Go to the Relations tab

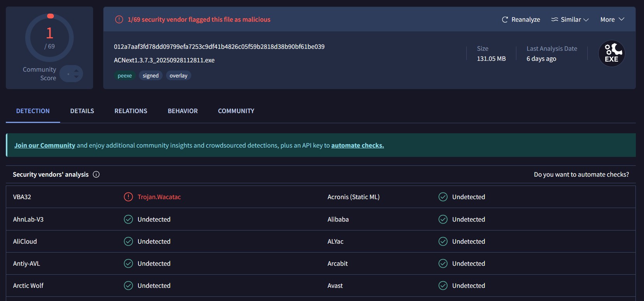131,111
